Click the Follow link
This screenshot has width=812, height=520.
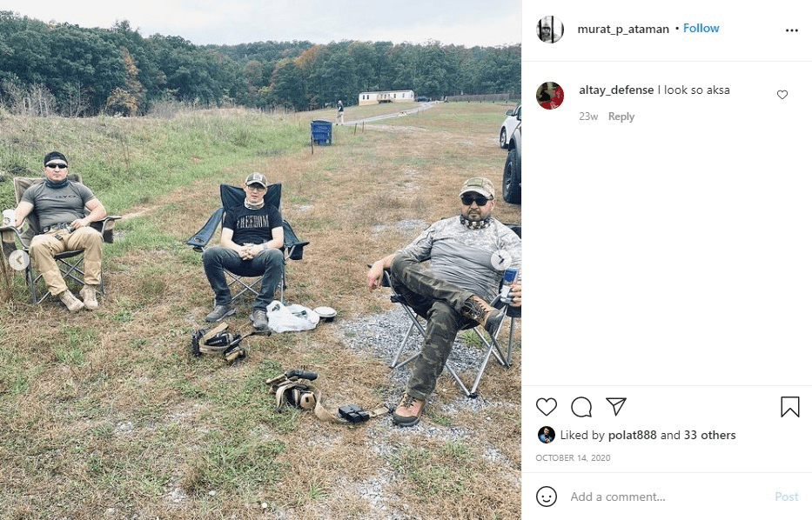coord(701,29)
